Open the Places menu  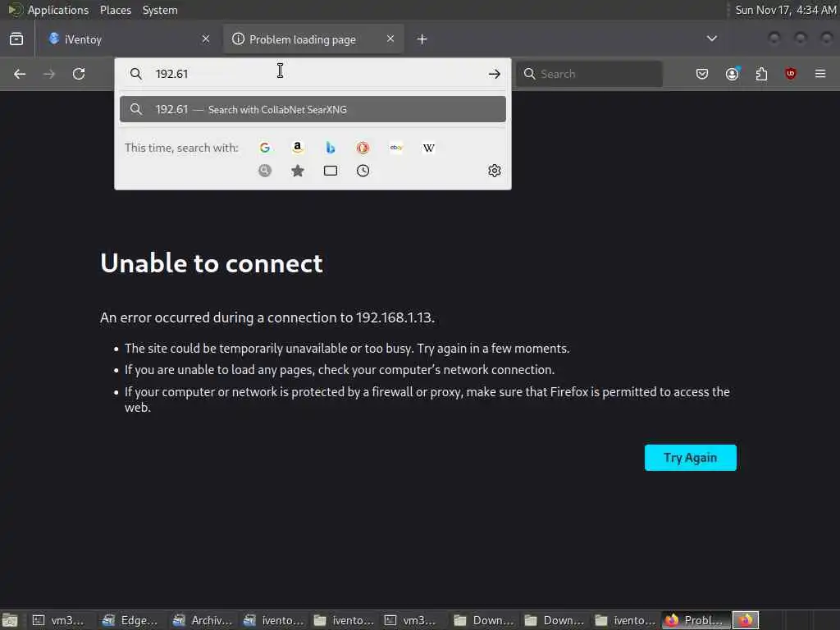115,10
